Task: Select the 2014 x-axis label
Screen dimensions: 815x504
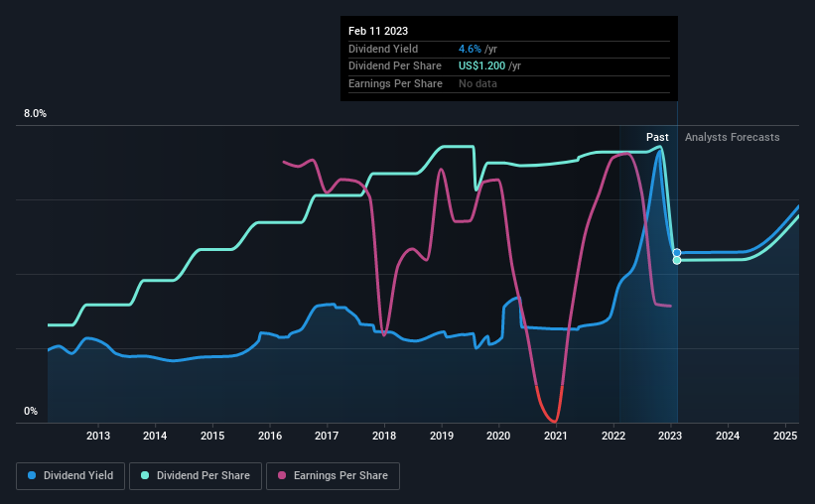Action: pyautogui.click(x=155, y=436)
